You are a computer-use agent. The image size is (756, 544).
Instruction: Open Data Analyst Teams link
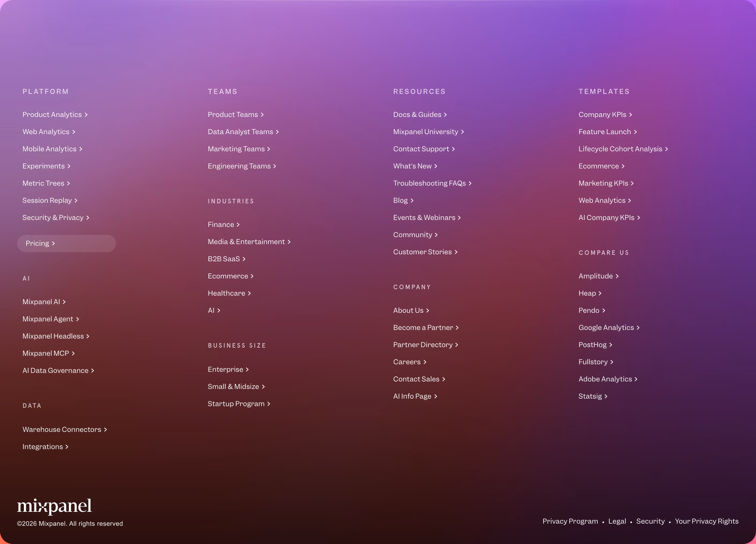tap(243, 132)
